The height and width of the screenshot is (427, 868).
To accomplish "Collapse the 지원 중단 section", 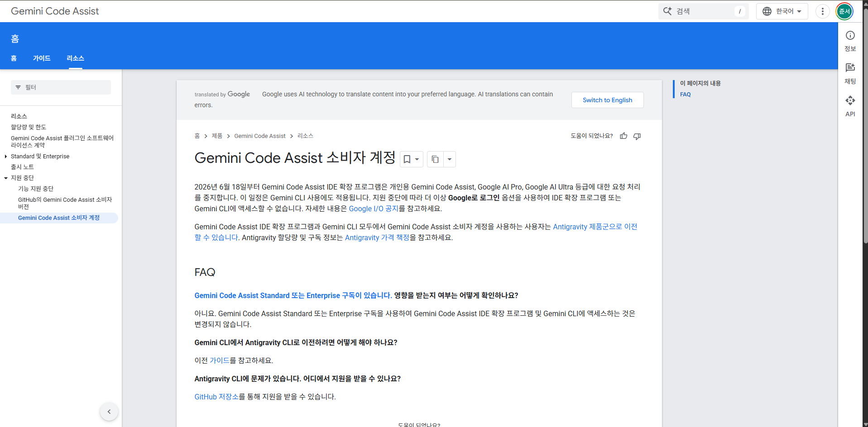I will [5, 178].
